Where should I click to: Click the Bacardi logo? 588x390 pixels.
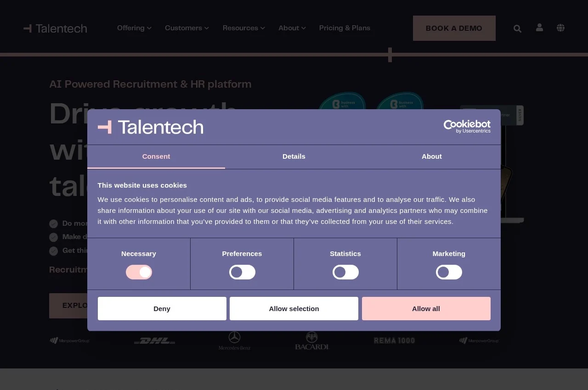pos(312,340)
